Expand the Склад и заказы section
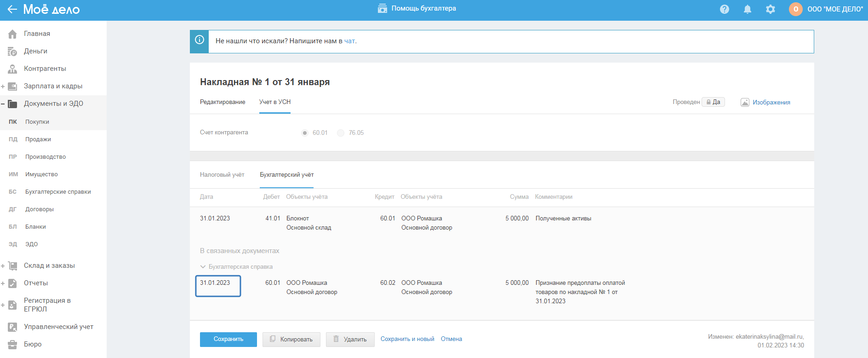 [3, 266]
